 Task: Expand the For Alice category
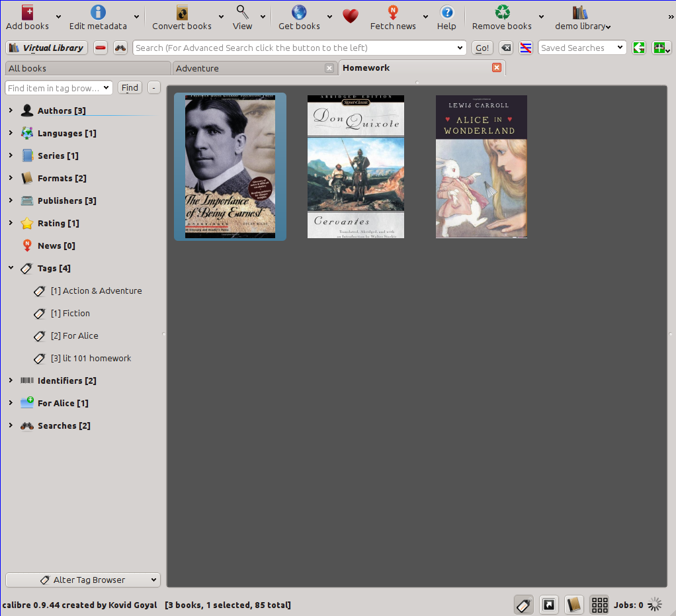(x=11, y=402)
